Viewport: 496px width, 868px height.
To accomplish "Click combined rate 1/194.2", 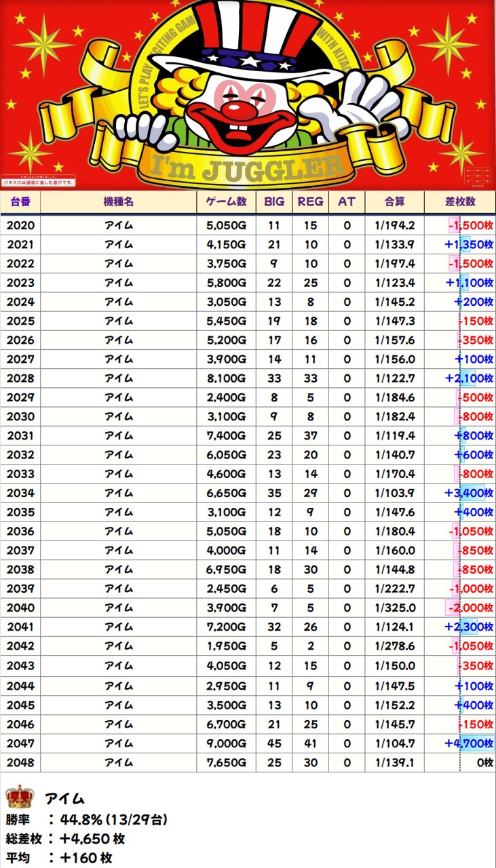I will pyautogui.click(x=394, y=225).
